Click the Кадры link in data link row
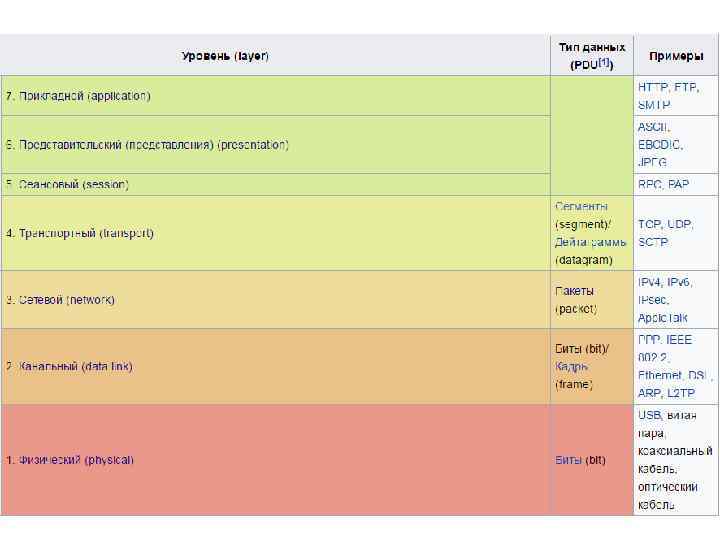The width and height of the screenshot is (720, 540). 572,366
